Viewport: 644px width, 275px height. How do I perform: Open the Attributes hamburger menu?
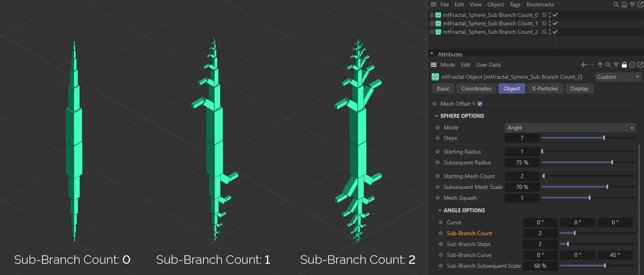434,65
